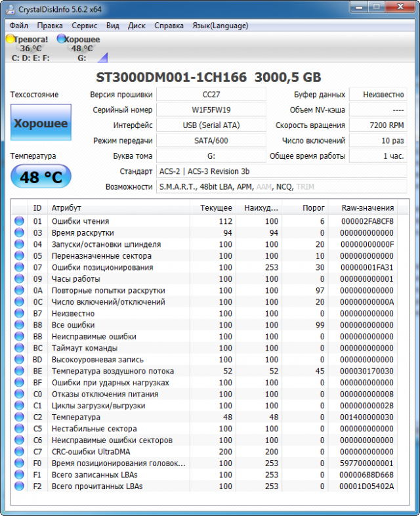This screenshot has height=516, width=420.
Task: Click the transfer mode field SATA/600
Action: [211, 141]
